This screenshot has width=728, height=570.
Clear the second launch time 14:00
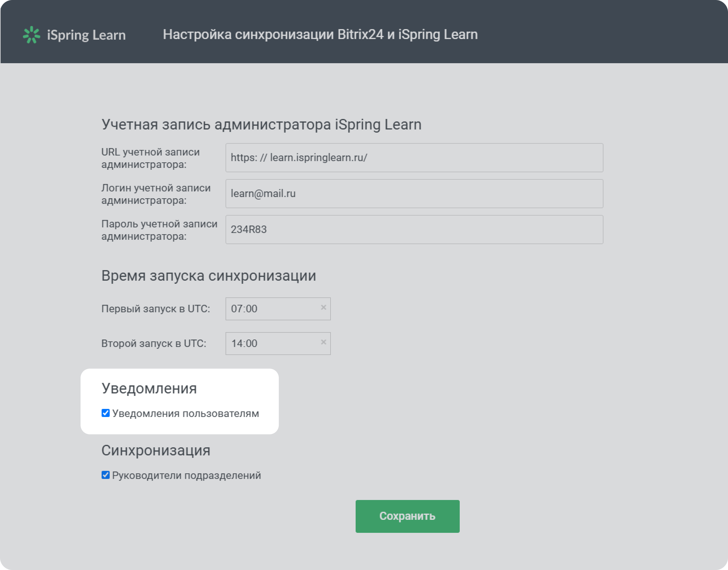(x=323, y=342)
